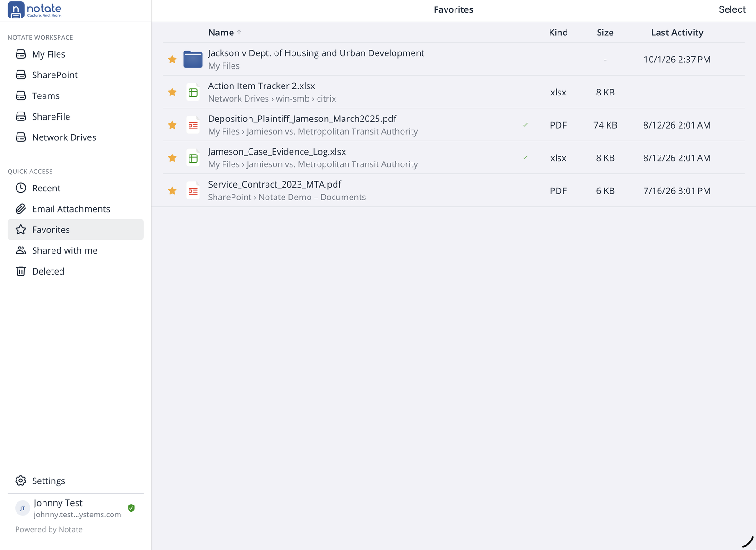Toggle favorite star for Service_Contract_2023_MTA.pdf
Image resolution: width=756 pixels, height=550 pixels.
(x=172, y=190)
